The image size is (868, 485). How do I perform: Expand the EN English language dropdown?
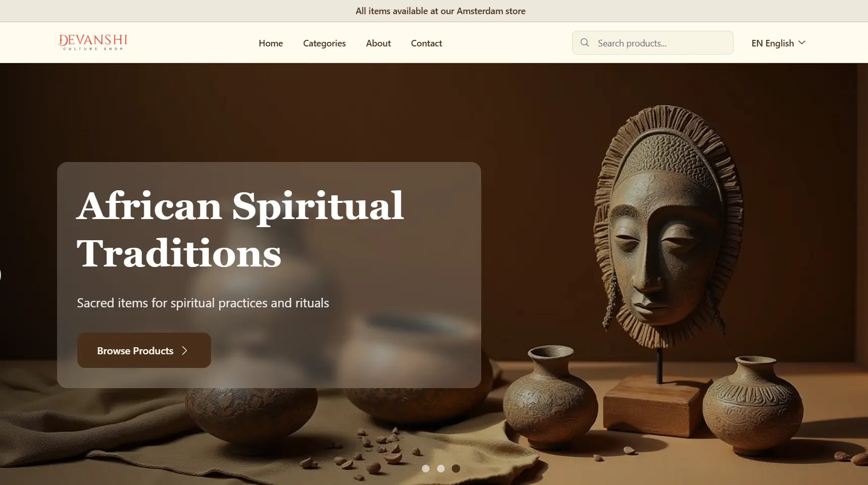pyautogui.click(x=778, y=43)
